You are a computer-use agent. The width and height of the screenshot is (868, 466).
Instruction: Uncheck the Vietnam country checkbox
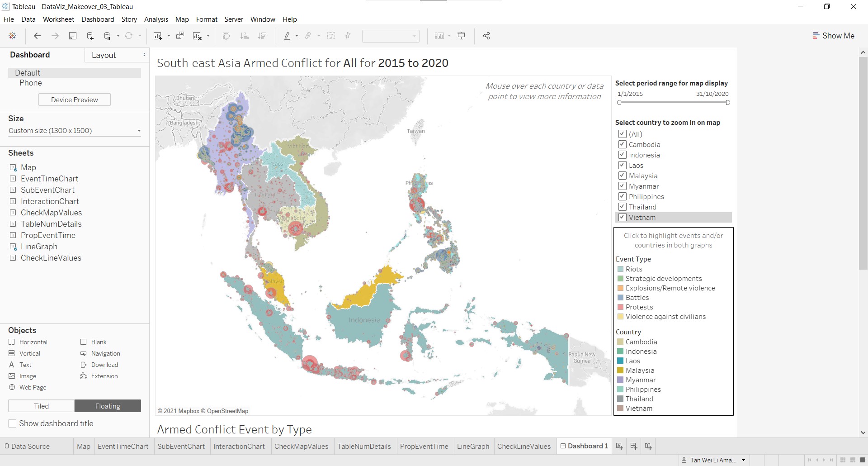[623, 217]
